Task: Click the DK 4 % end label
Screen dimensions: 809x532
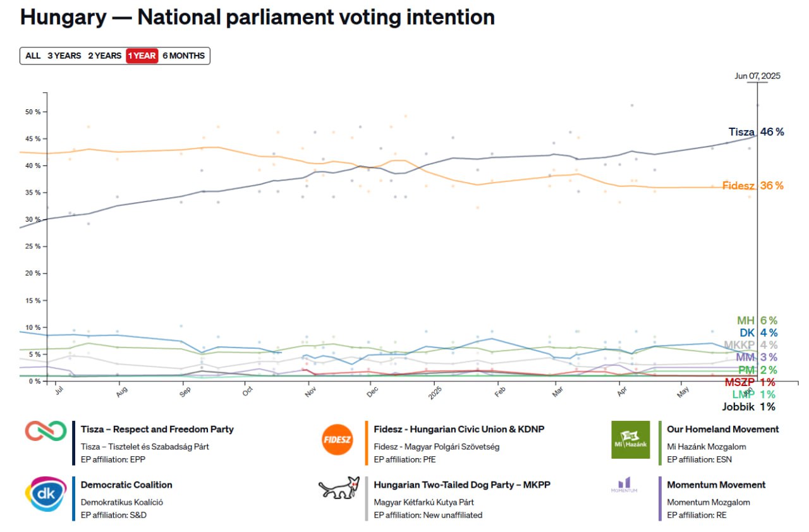Action: 758,333
